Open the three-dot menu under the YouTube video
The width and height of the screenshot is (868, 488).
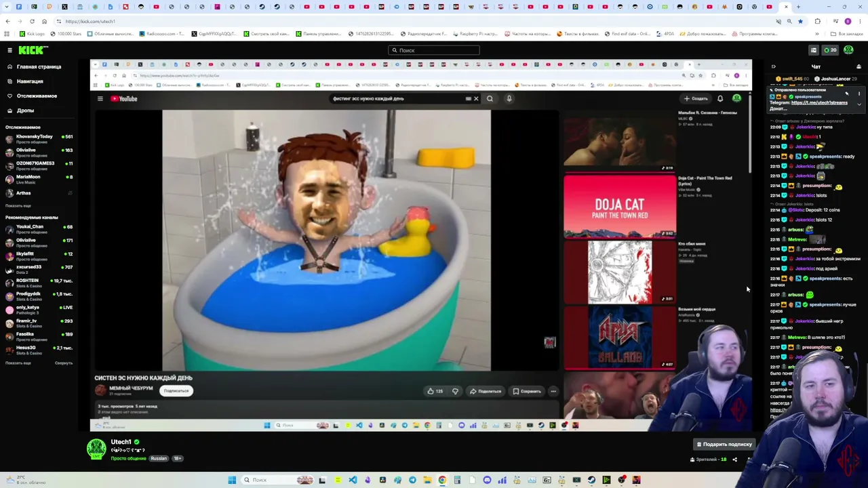[553, 391]
